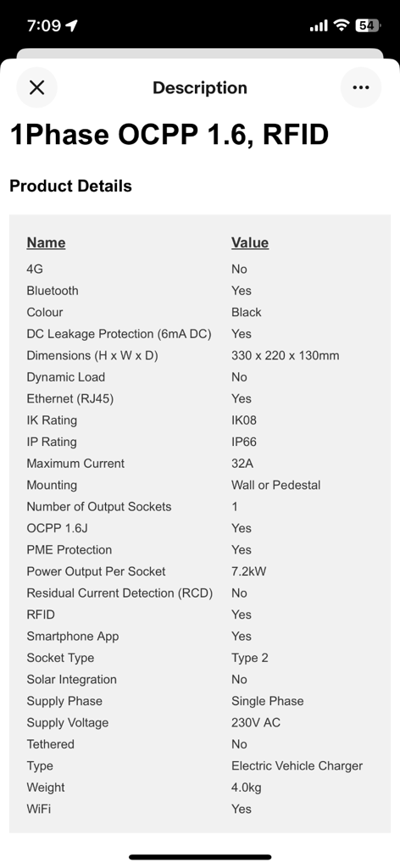Select the 7.2kW power output value
The width and height of the screenshot is (400, 868).
click(248, 571)
